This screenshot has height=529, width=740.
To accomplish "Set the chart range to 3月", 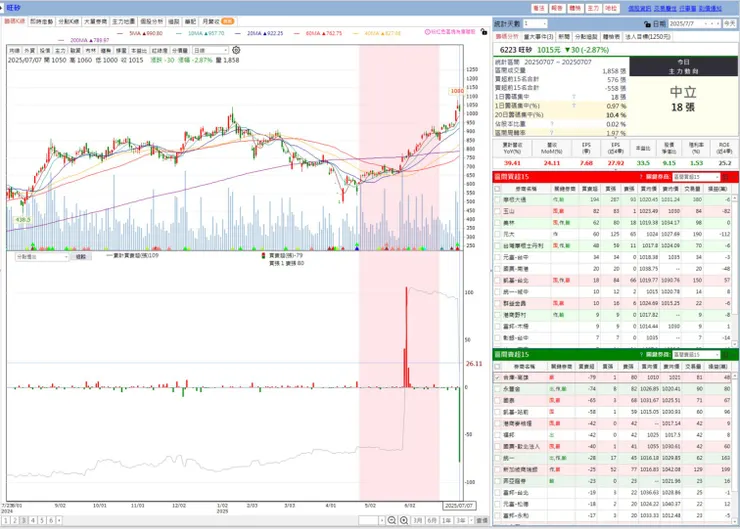I will click(417, 521).
